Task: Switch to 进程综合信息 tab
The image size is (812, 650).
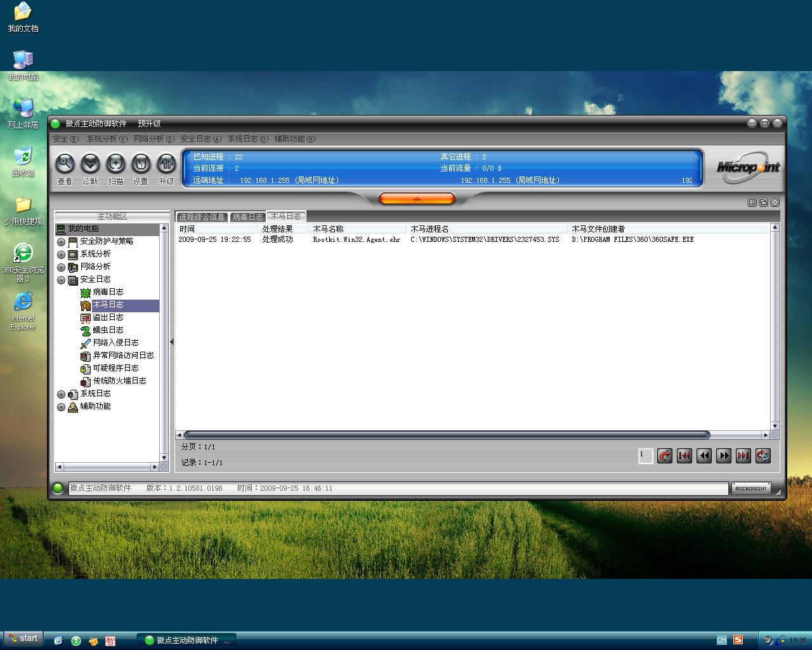Action: pos(202,217)
